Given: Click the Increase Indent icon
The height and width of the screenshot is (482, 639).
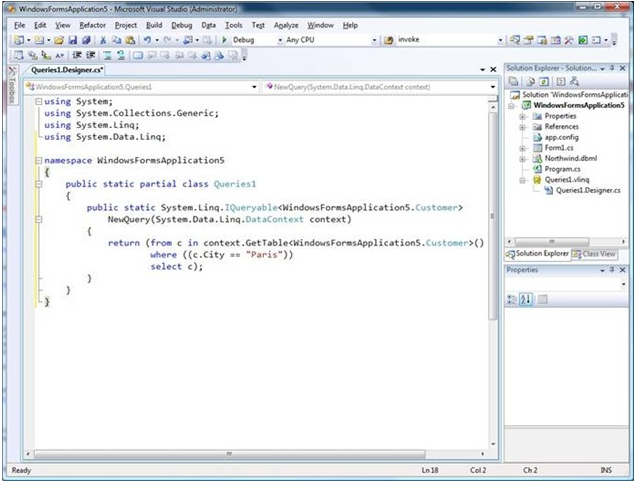Looking at the screenshot, I should (90, 55).
